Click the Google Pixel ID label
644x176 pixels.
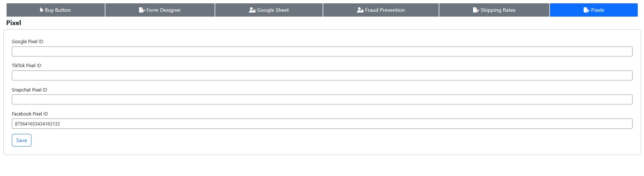click(28, 42)
